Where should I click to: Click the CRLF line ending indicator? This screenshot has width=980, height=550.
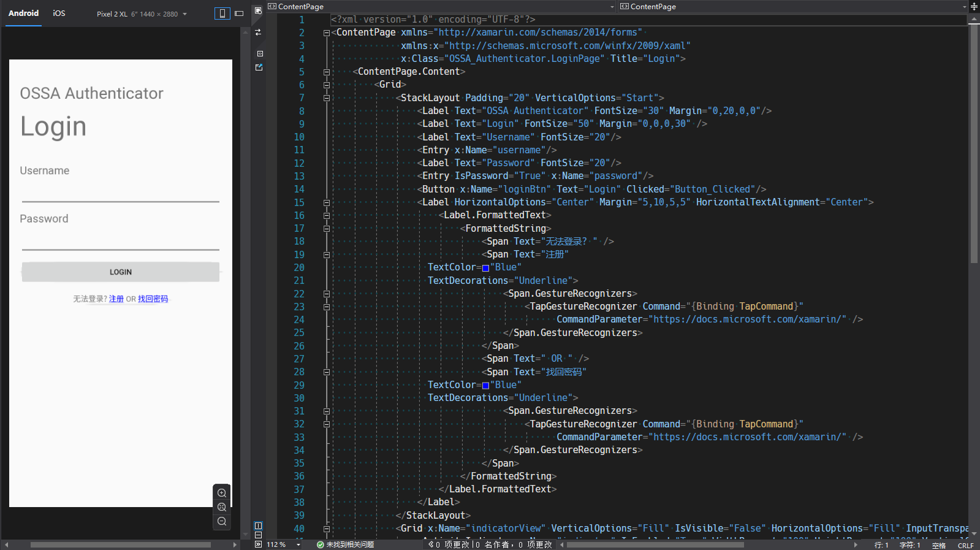click(x=965, y=545)
